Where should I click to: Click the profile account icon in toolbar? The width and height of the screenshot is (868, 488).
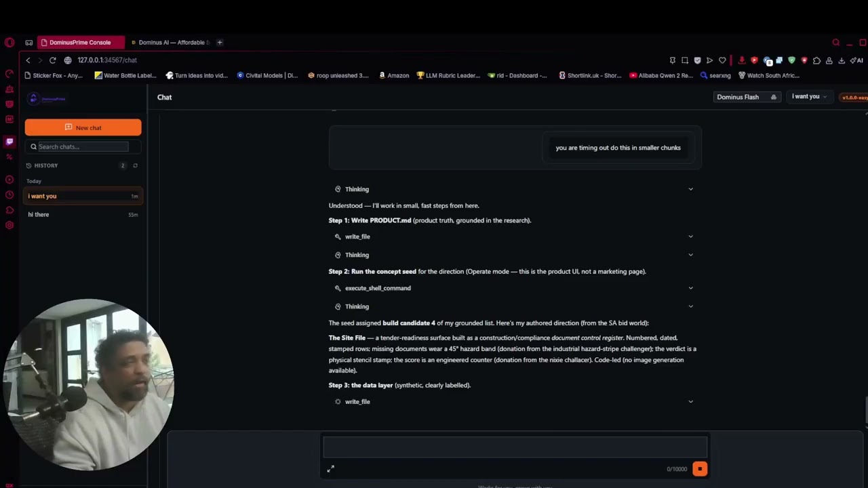[829, 60]
